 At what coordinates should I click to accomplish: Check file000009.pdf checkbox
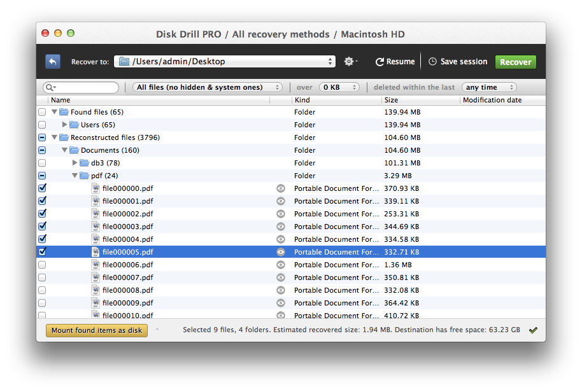42,303
